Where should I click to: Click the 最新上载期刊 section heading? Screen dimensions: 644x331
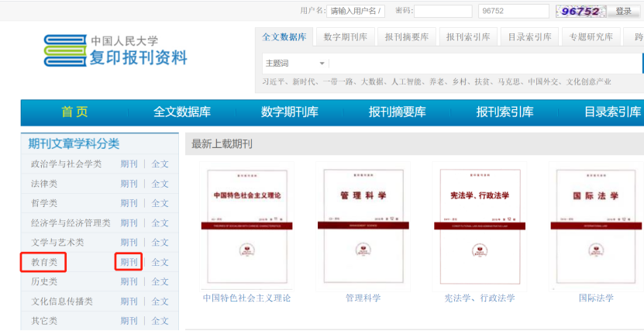click(x=222, y=144)
